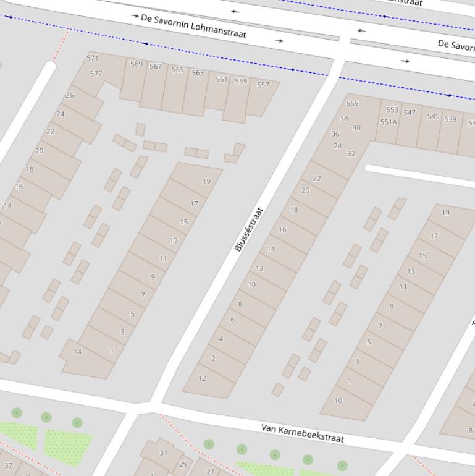Select house number 547
475x476 pixels.
click(x=410, y=113)
